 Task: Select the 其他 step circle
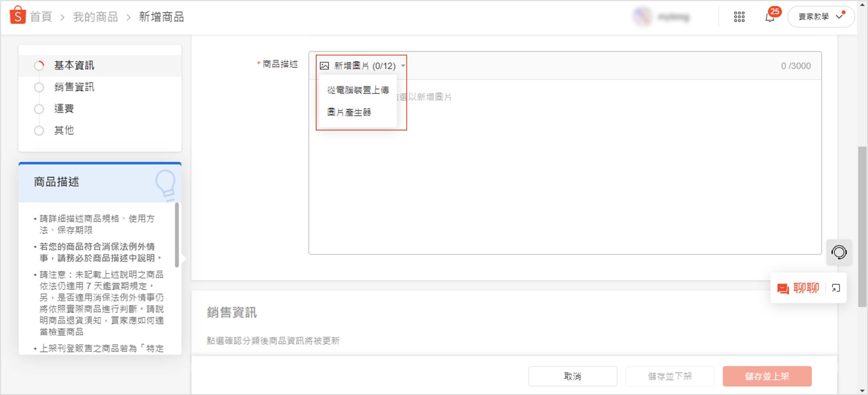pos(39,131)
